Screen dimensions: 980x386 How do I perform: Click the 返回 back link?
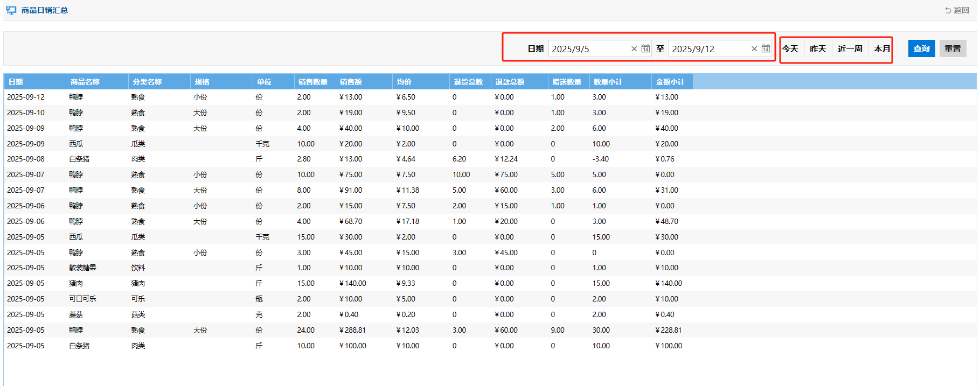coord(957,10)
